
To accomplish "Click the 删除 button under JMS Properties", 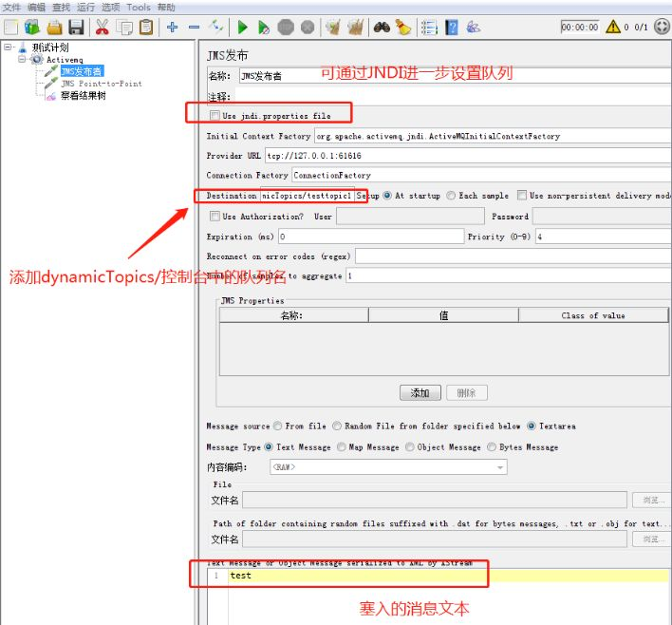I will (466, 392).
